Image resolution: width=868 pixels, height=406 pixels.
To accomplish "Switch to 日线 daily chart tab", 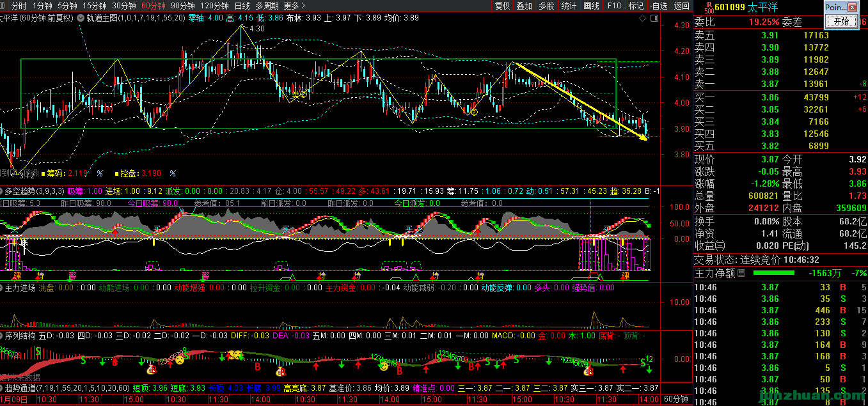I will [242, 6].
